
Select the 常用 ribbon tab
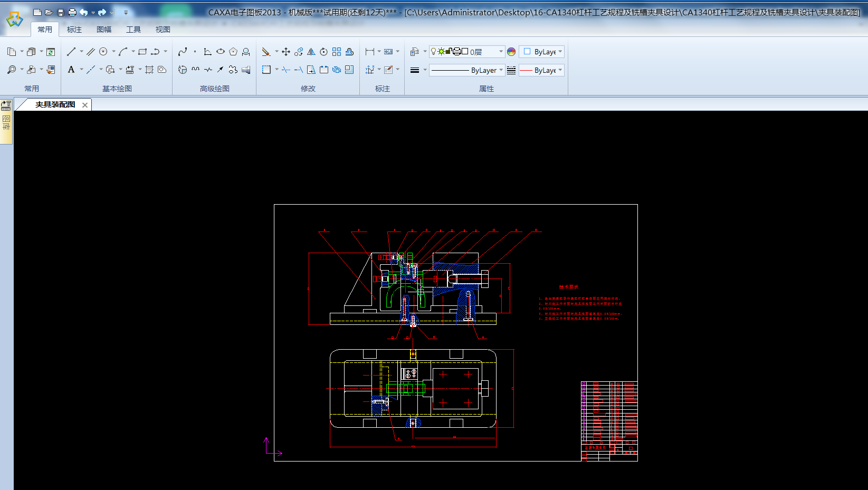(45, 30)
